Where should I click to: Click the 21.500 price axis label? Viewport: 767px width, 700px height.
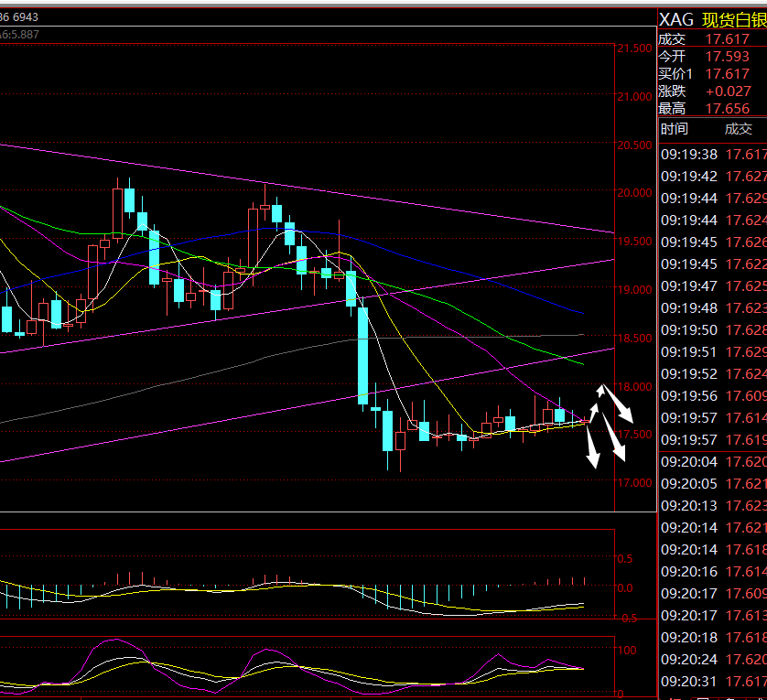633,48
